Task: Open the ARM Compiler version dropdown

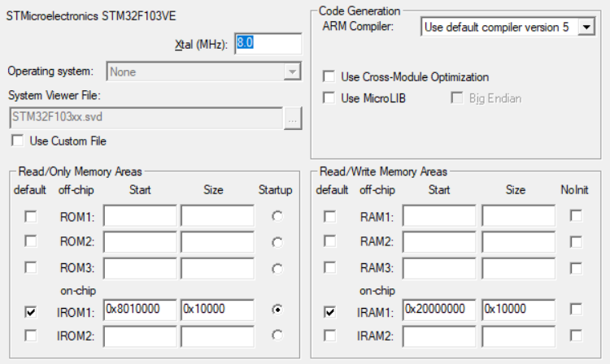Action: pos(508,27)
